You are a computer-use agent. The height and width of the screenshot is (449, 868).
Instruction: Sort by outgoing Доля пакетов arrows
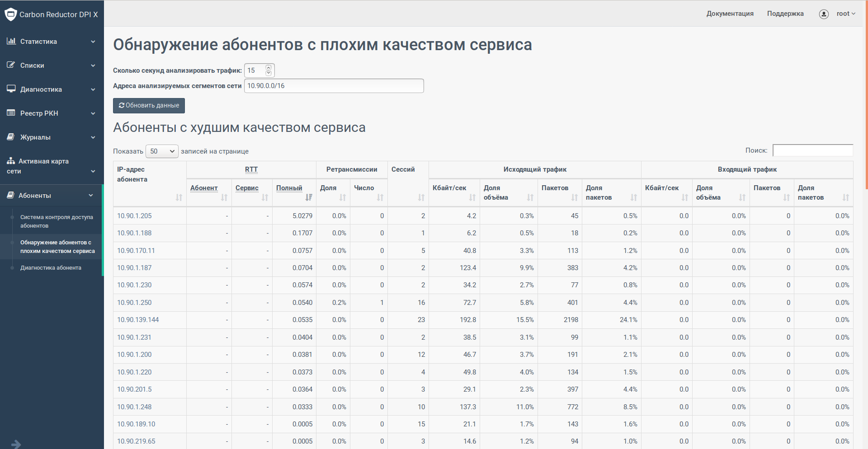coord(634,197)
